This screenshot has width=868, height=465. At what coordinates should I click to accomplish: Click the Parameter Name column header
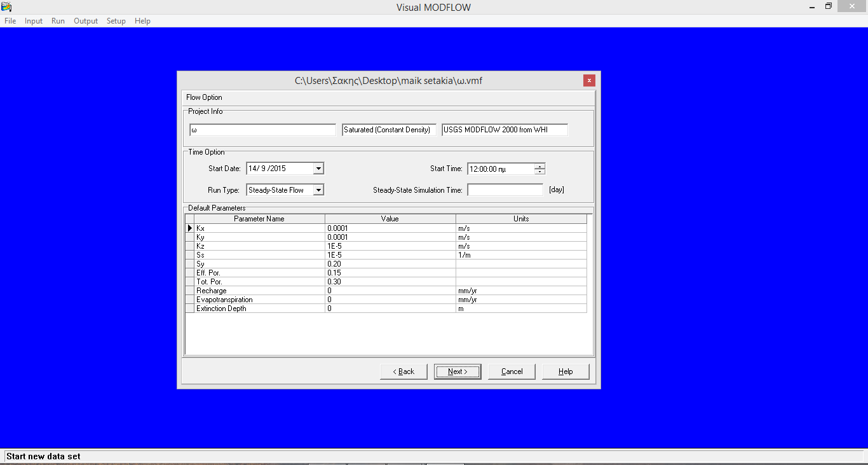[x=259, y=219]
